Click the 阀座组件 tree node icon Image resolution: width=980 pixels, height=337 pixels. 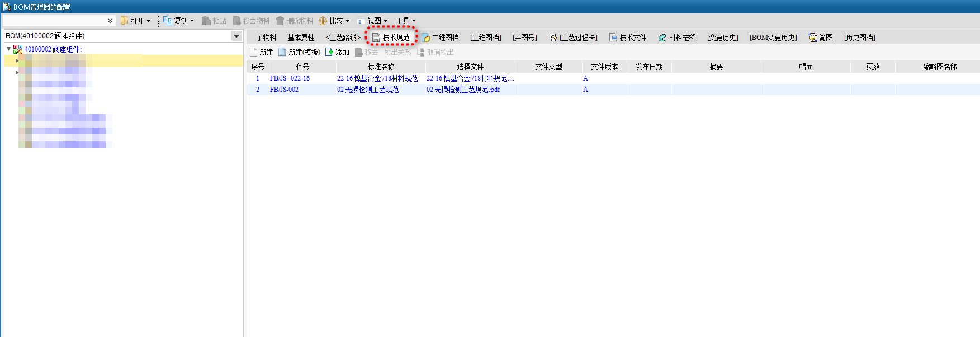tap(18, 49)
